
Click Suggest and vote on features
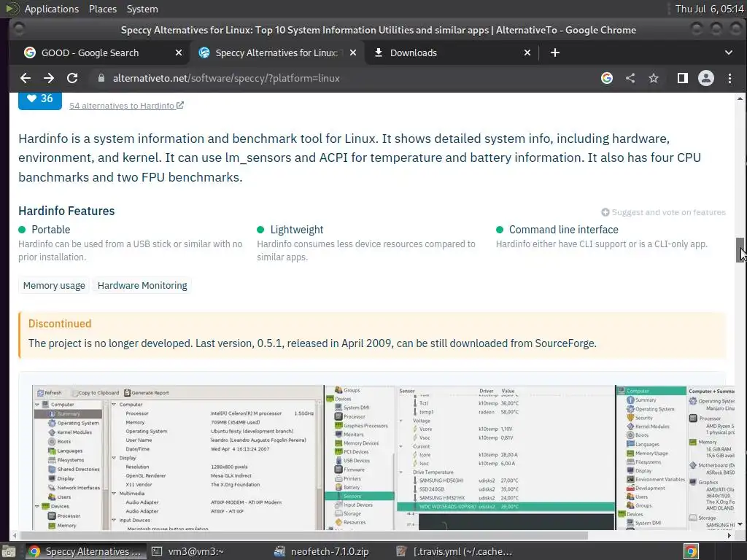[x=663, y=212]
